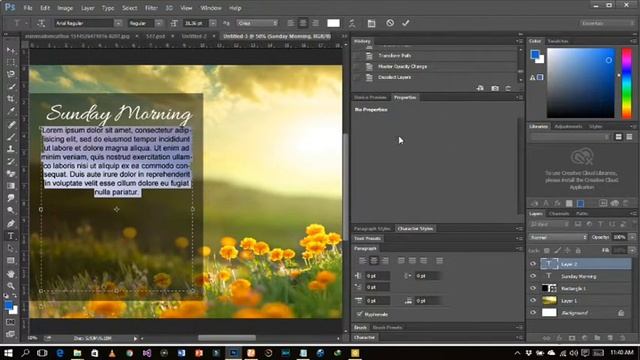Screen dimensions: 640x360
Task: Open layer Opacity slider dropdown arrow
Action: tap(632, 237)
